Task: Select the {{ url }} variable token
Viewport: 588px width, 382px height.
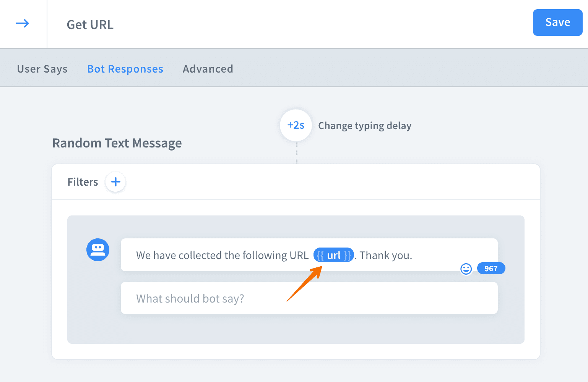Action: (333, 255)
